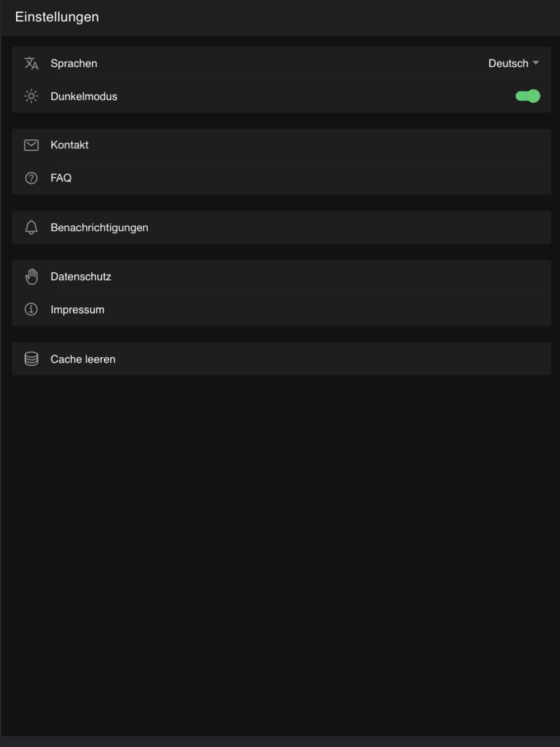The height and width of the screenshot is (747, 560).
Task: Open the Impressum page
Action: 77,310
